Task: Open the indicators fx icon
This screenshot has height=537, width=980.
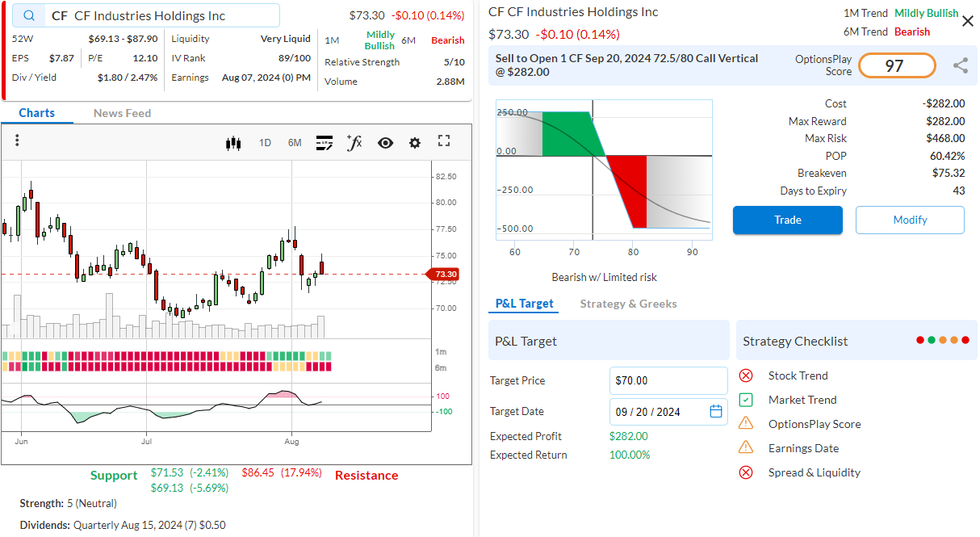Action: (354, 143)
